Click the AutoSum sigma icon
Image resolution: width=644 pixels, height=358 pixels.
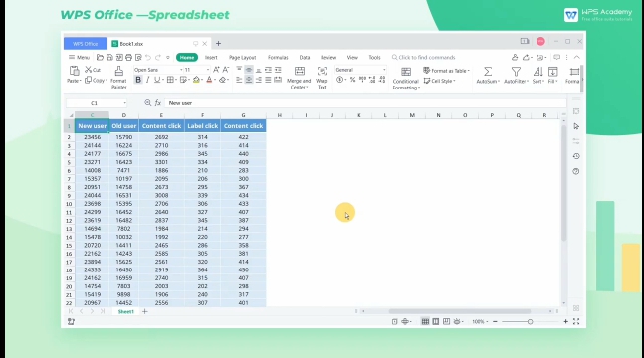pyautogui.click(x=488, y=72)
